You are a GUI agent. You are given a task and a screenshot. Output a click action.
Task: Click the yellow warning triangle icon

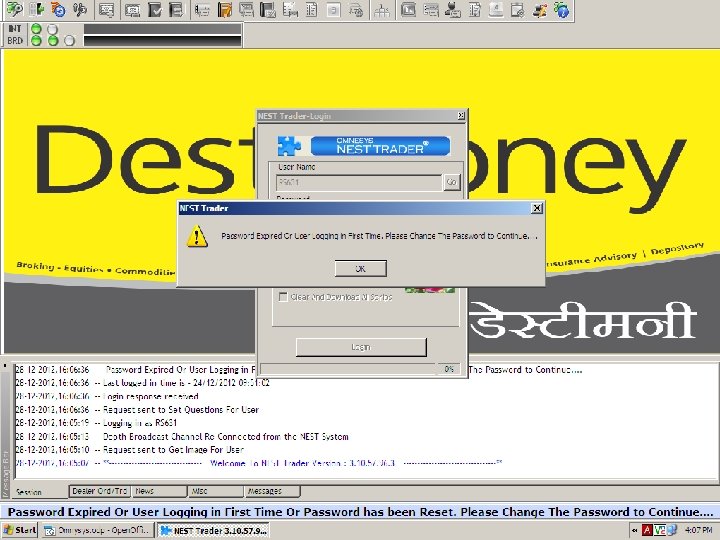click(x=197, y=236)
